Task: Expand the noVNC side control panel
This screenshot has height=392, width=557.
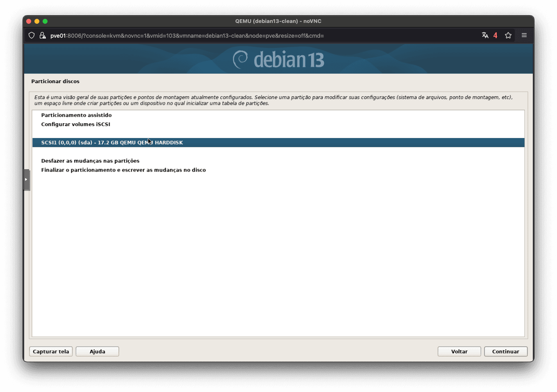Action: click(27, 180)
